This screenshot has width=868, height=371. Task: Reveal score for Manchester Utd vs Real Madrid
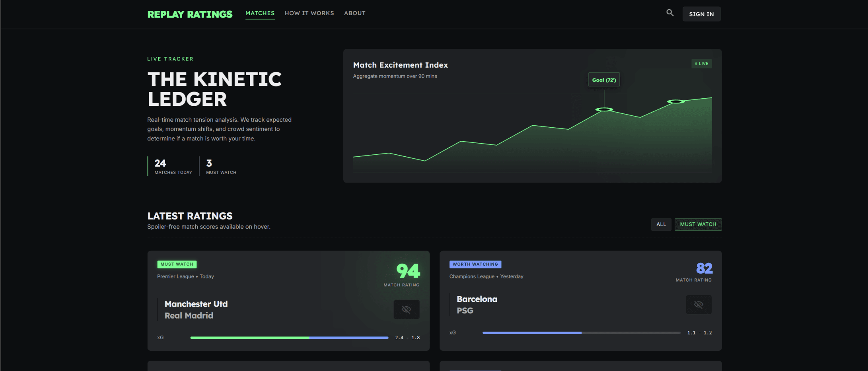click(x=406, y=309)
